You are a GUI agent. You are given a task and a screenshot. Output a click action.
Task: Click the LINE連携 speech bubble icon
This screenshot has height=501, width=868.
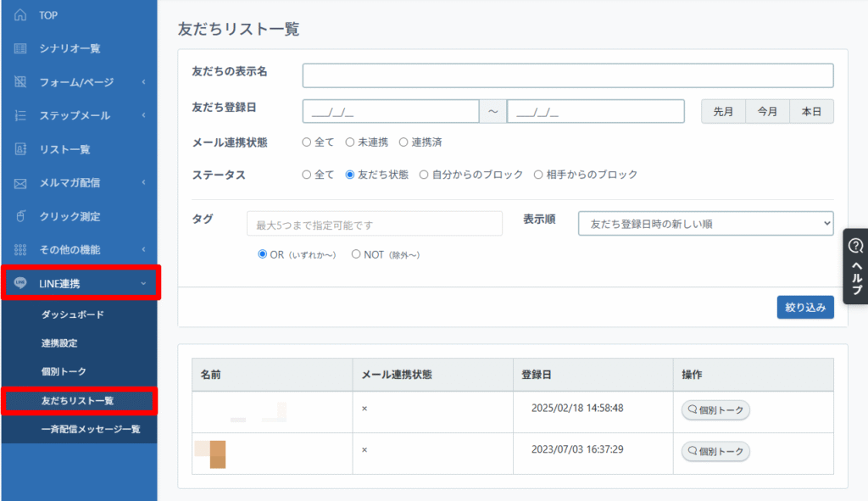pos(21,283)
